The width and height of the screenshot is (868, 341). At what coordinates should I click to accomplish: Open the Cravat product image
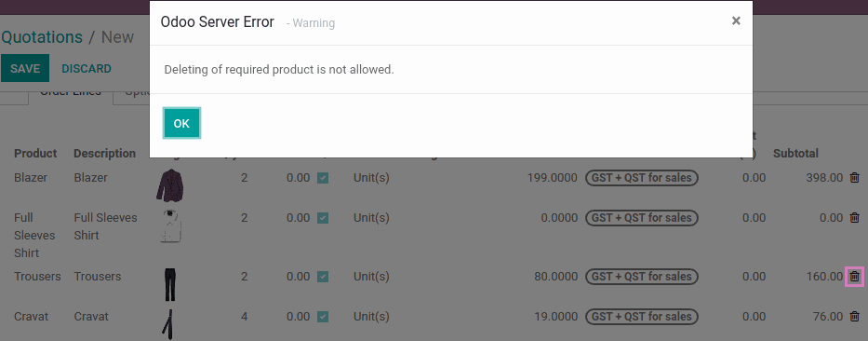tap(167, 324)
